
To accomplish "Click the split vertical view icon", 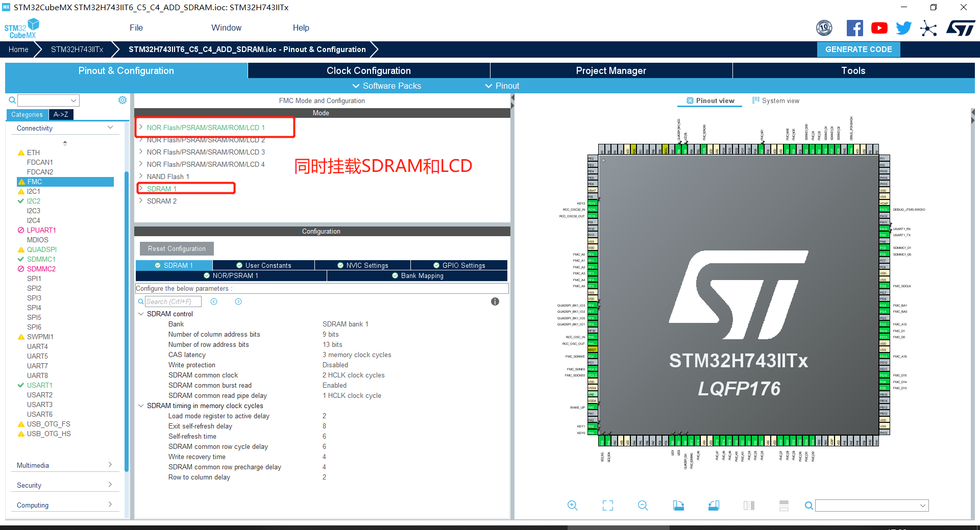I will 749,506.
